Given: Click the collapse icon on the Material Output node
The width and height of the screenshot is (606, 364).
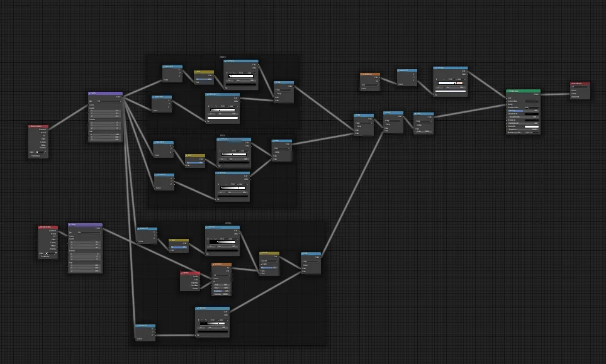Looking at the screenshot, I should click(572, 84).
